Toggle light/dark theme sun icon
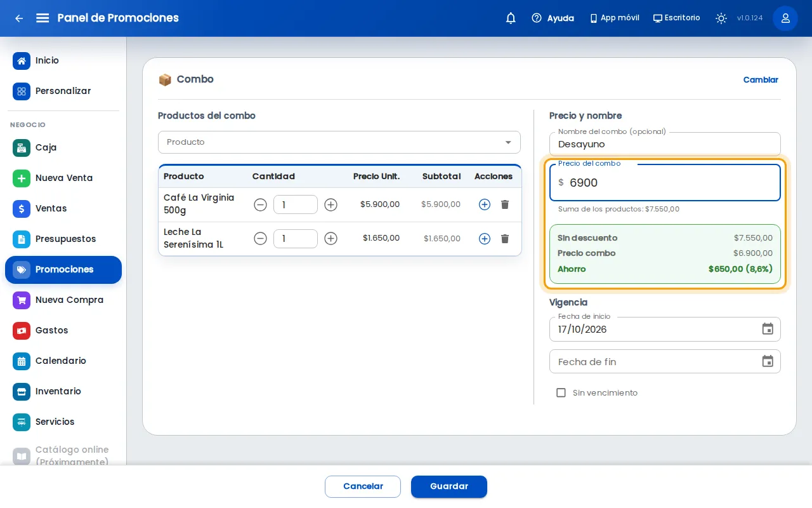812x508 pixels. (721, 18)
